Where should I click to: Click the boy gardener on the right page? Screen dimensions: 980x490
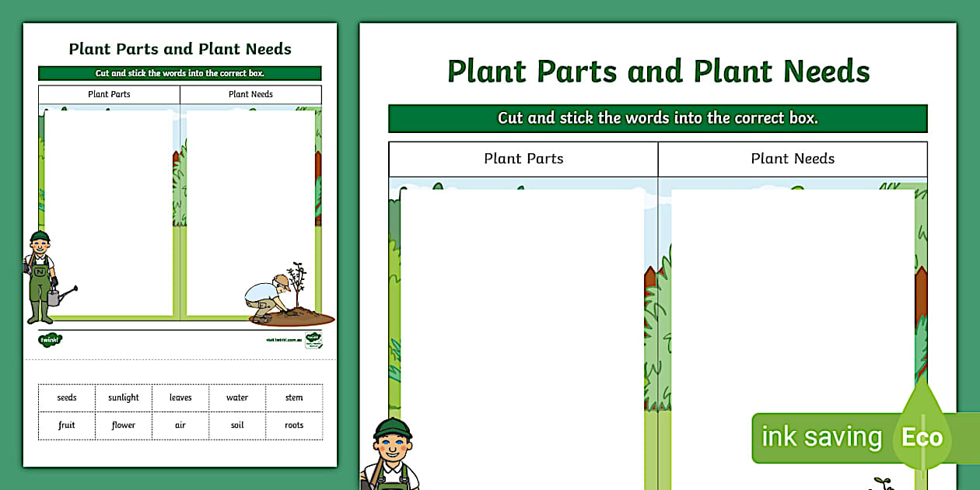coord(393,455)
